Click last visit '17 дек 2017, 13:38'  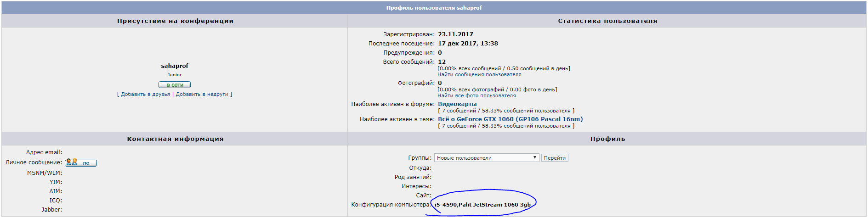[468, 44]
